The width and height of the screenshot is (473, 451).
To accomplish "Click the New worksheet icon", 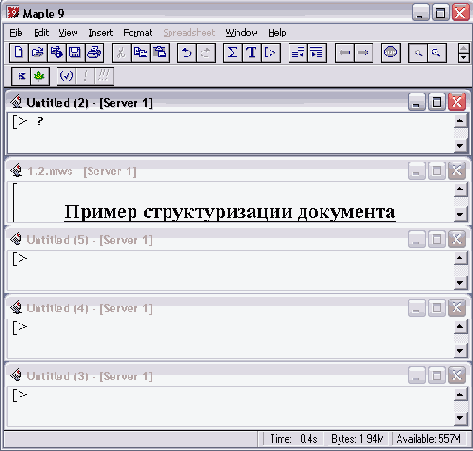I will click(x=19, y=53).
